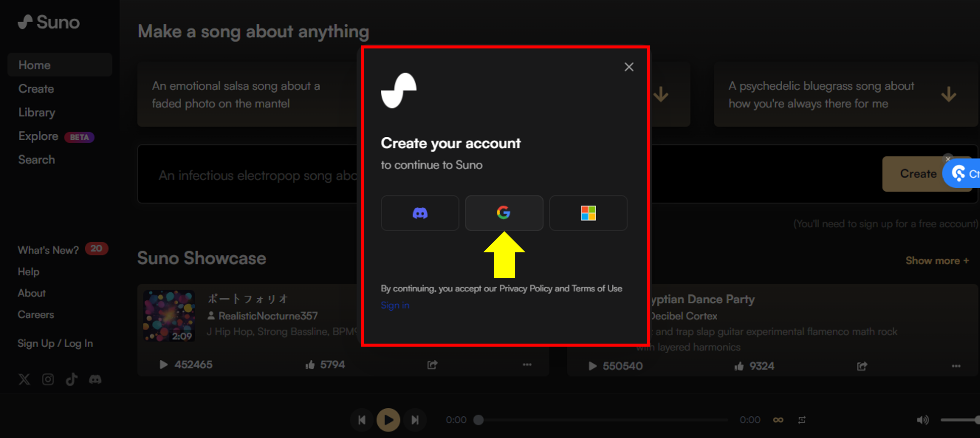The width and height of the screenshot is (980, 438).
Task: Choose Microsoft sign-up option
Action: pos(588,213)
